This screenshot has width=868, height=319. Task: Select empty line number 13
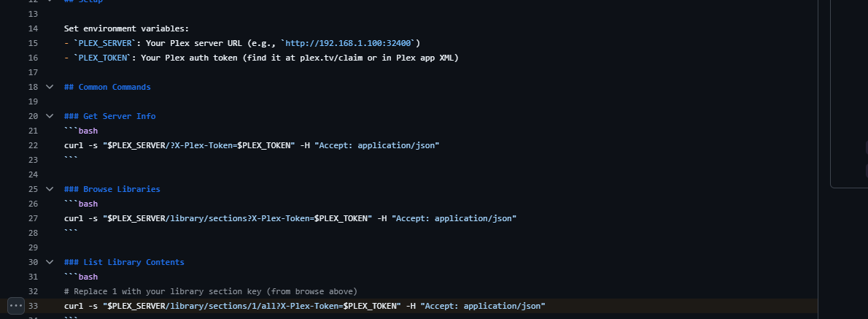pyautogui.click(x=33, y=14)
